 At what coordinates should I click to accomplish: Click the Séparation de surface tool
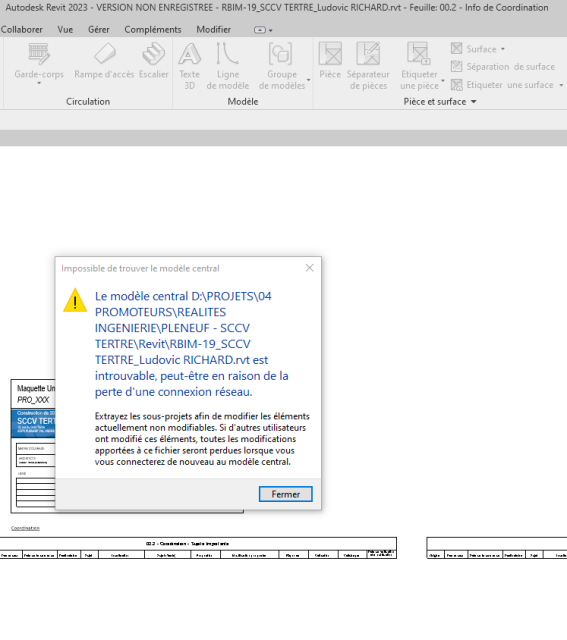tap(503, 67)
